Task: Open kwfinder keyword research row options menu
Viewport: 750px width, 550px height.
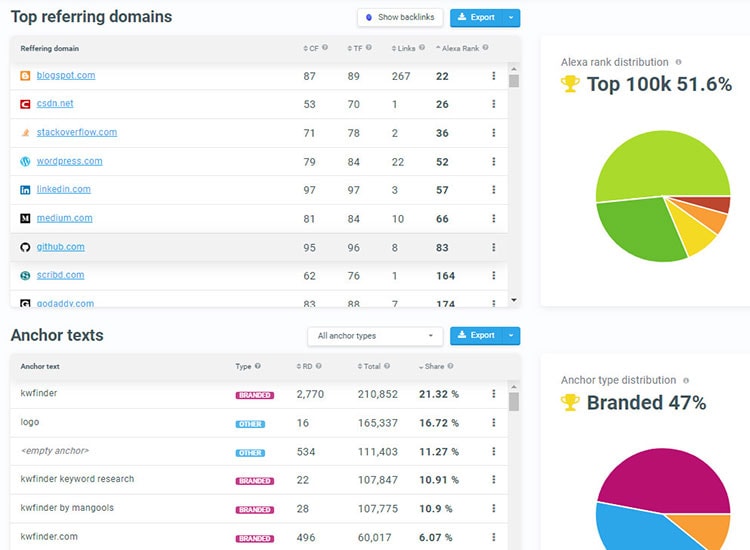Action: [x=494, y=480]
